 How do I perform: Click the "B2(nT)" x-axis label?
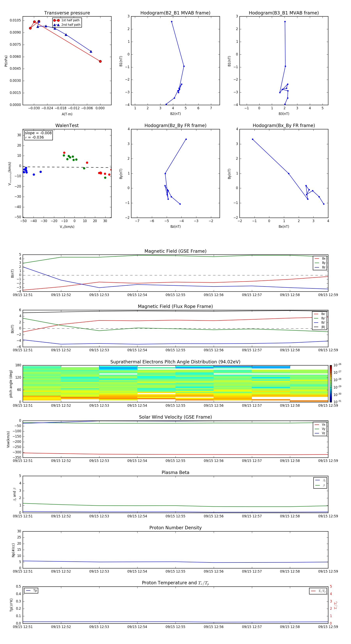click(175, 114)
